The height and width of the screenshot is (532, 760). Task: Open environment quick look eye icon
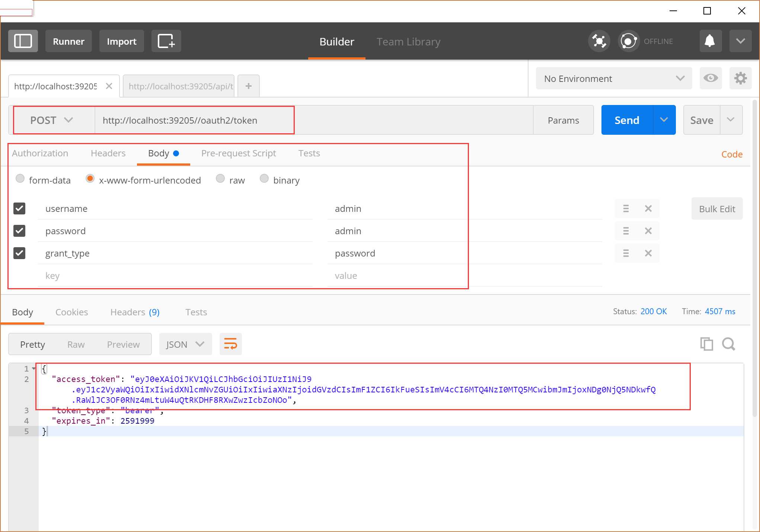coord(710,78)
